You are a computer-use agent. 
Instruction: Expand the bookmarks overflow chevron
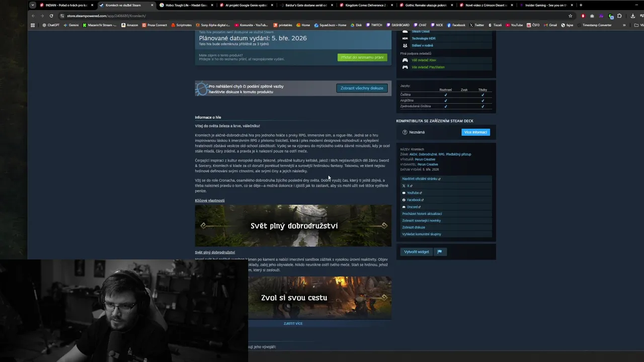point(624,25)
